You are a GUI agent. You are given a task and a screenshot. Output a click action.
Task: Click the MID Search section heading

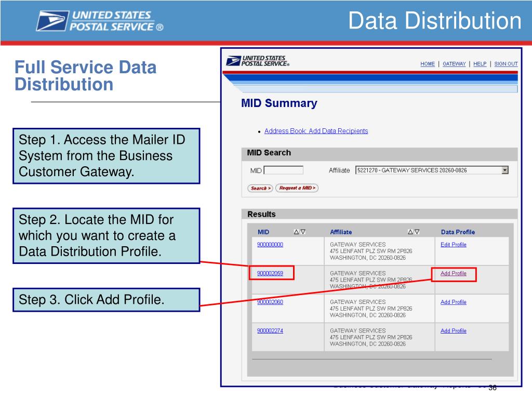(269, 153)
